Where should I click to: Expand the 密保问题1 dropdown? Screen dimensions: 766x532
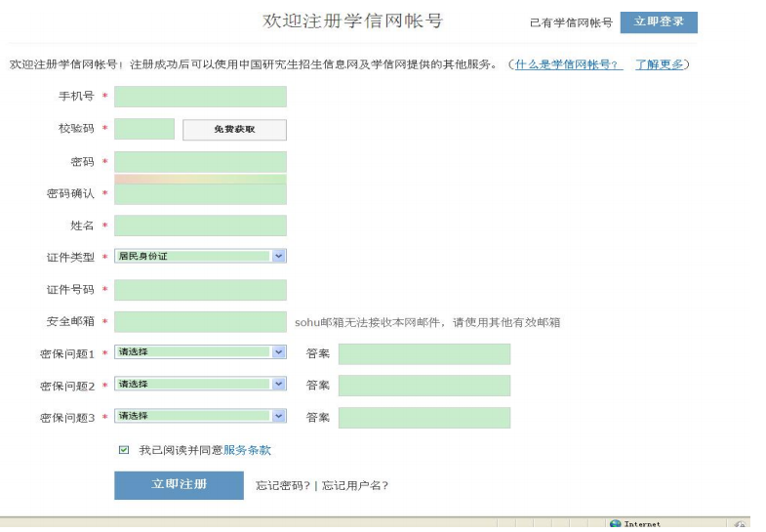279,352
